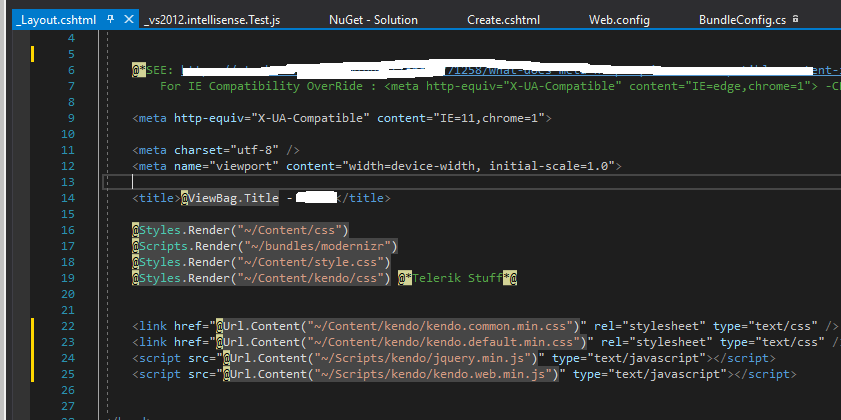The width and height of the screenshot is (841, 420).
Task: Click the "width=device-width, initial-scale=1.0" value
Action: (478, 166)
